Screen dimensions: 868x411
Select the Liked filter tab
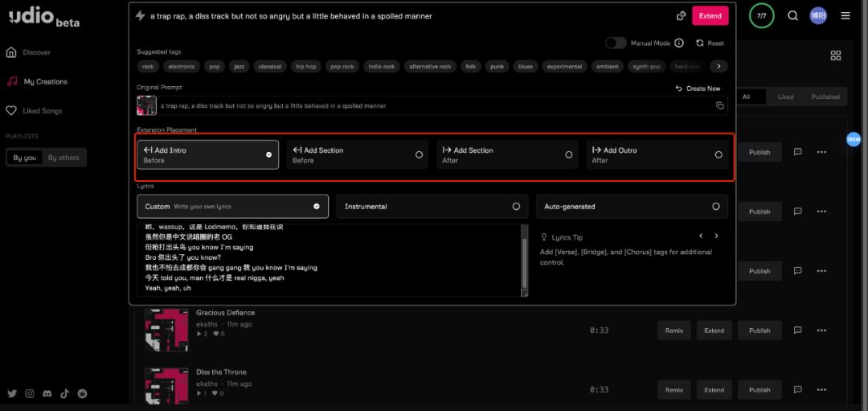[785, 97]
